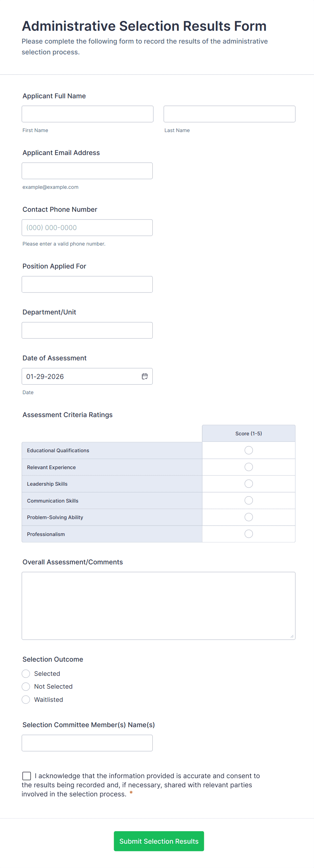Image resolution: width=314 pixels, height=868 pixels.
Task: Select score radio for Educational Qualifications
Action: 248,450
